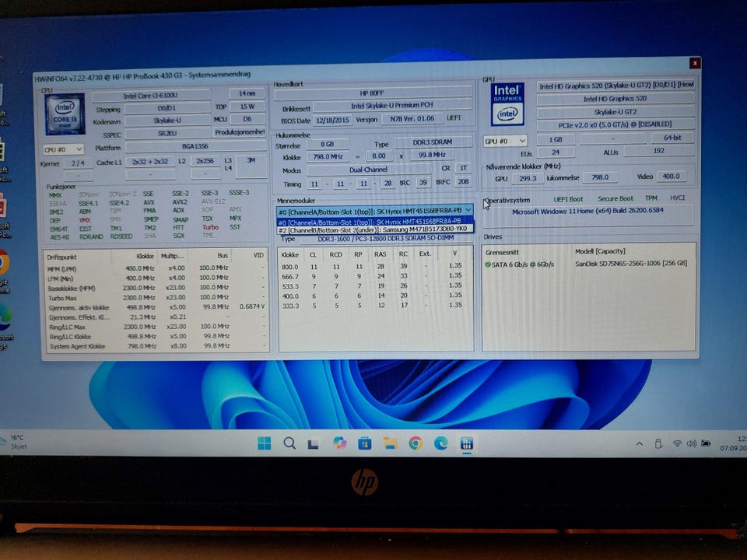Open Task View on the taskbar
The width and height of the screenshot is (747, 560).
pyautogui.click(x=314, y=444)
